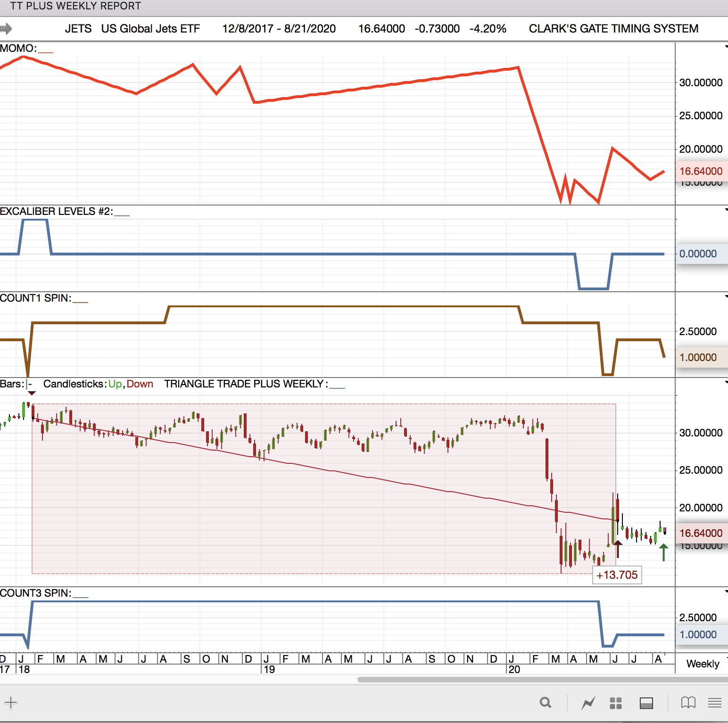Click the COUNT1 SPIN brown line swatch
The image size is (728, 723).
click(x=80, y=301)
